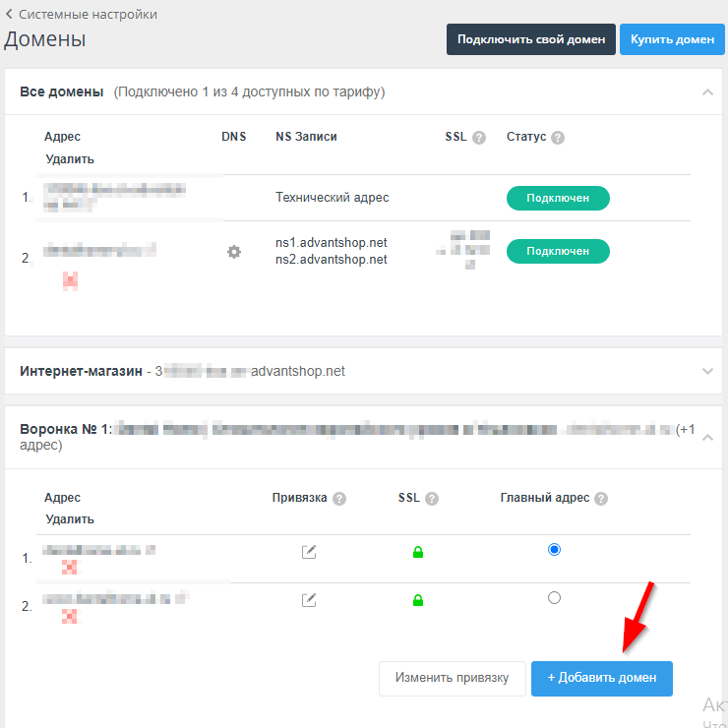The height and width of the screenshot is (728, 728).
Task: Edit binding for first funnel address
Action: (x=309, y=552)
